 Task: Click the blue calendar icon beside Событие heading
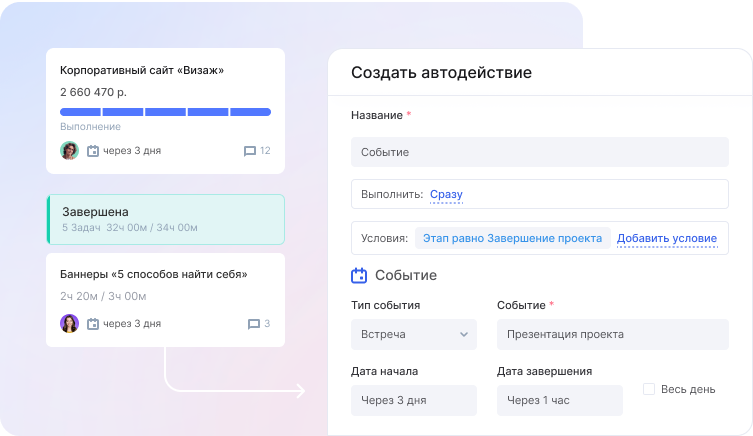(359, 275)
